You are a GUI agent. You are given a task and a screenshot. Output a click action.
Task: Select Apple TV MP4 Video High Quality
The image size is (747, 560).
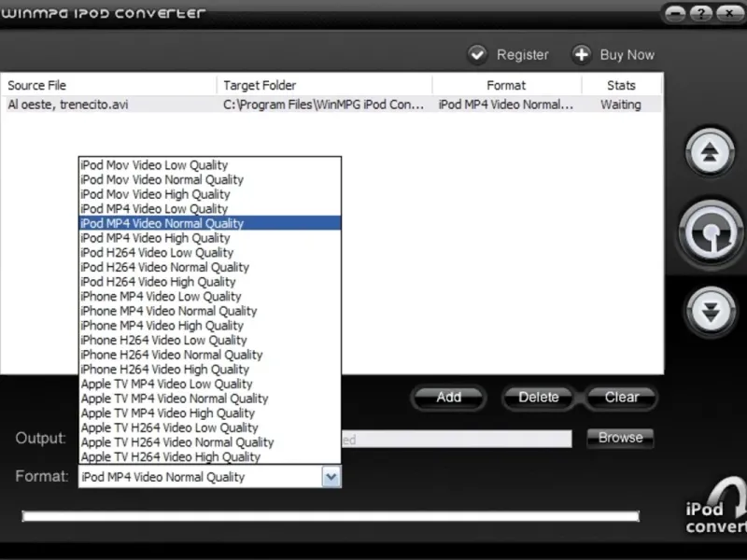209,413
